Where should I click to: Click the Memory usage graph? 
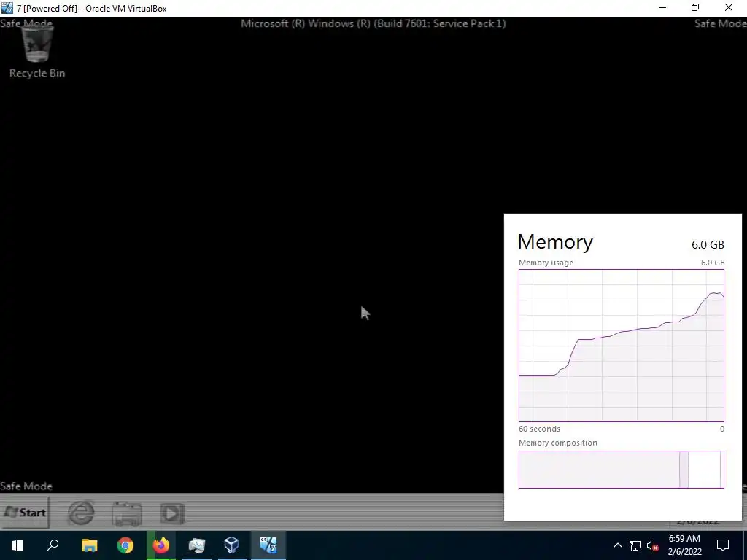(x=622, y=345)
